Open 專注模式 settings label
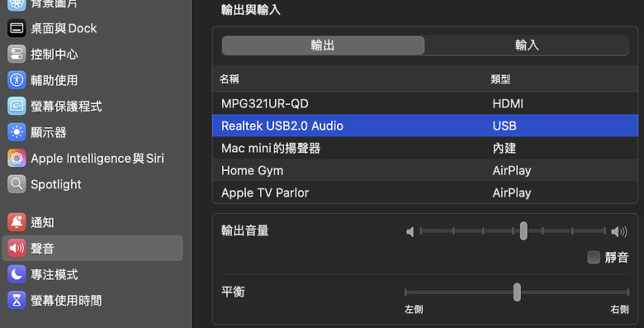This screenshot has width=644, height=328. point(54,274)
